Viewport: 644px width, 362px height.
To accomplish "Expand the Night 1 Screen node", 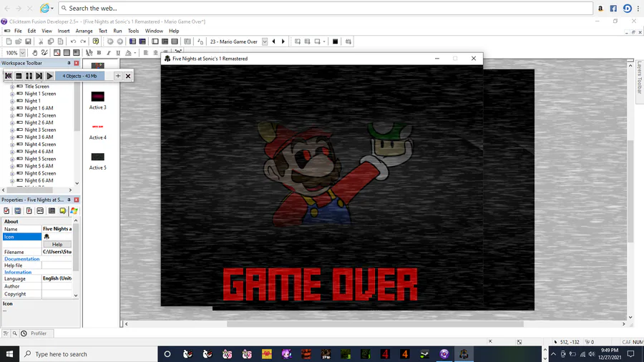I will click(12, 94).
